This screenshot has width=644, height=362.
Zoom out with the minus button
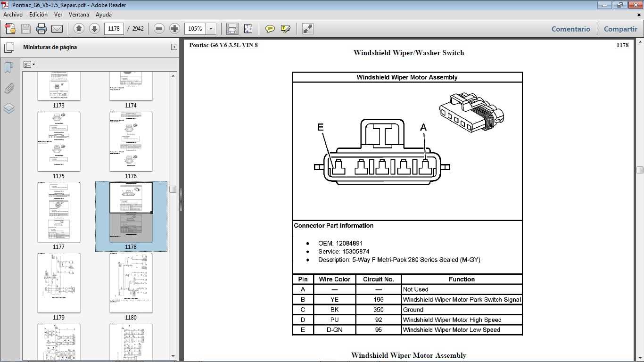coord(159,29)
